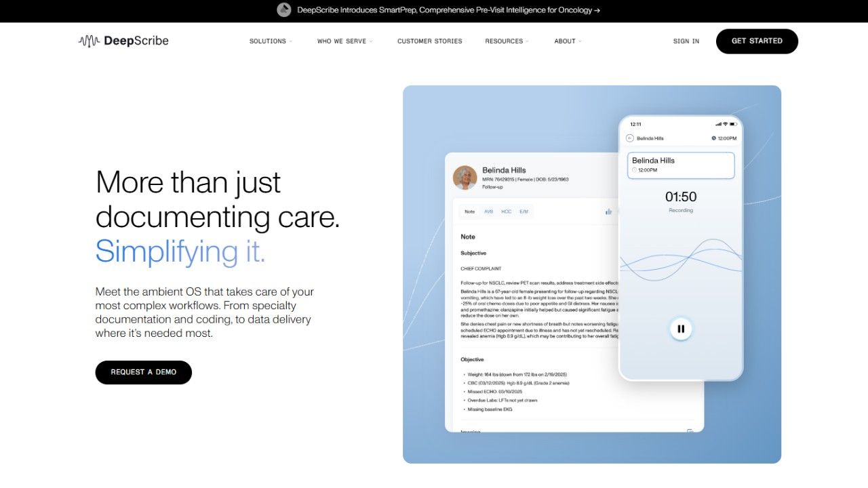Open the Sign In link

click(686, 41)
